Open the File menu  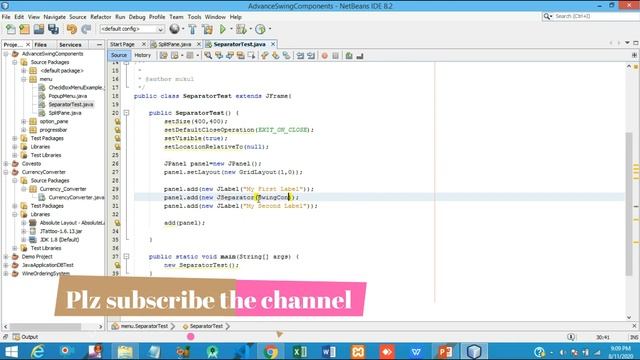point(6,17)
